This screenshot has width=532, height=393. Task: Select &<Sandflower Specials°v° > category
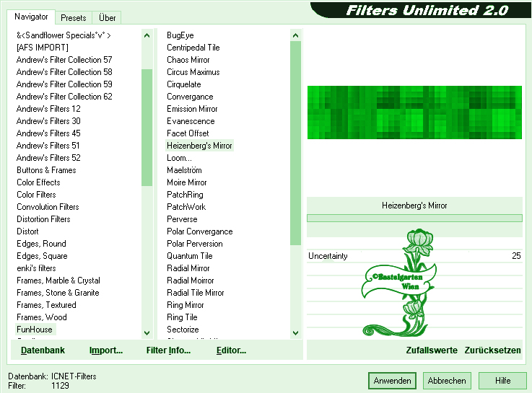click(64, 35)
